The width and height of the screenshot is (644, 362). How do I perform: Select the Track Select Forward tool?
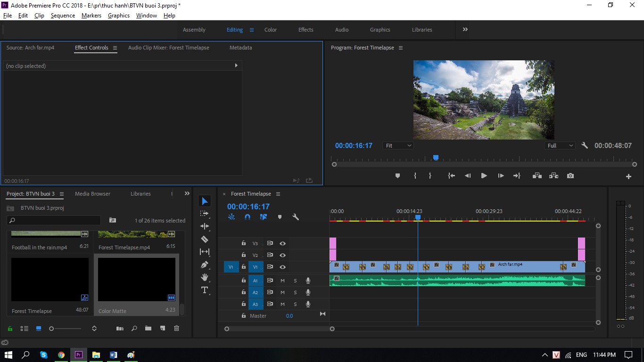[x=205, y=214]
